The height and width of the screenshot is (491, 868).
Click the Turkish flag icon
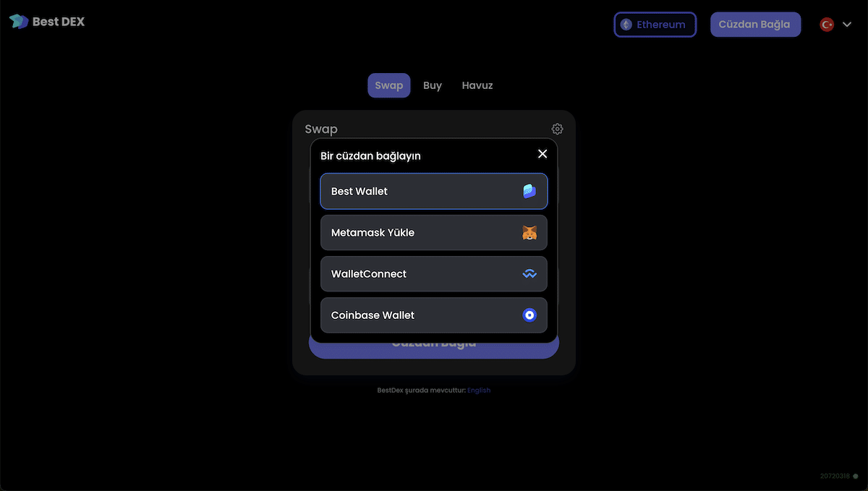pos(827,25)
